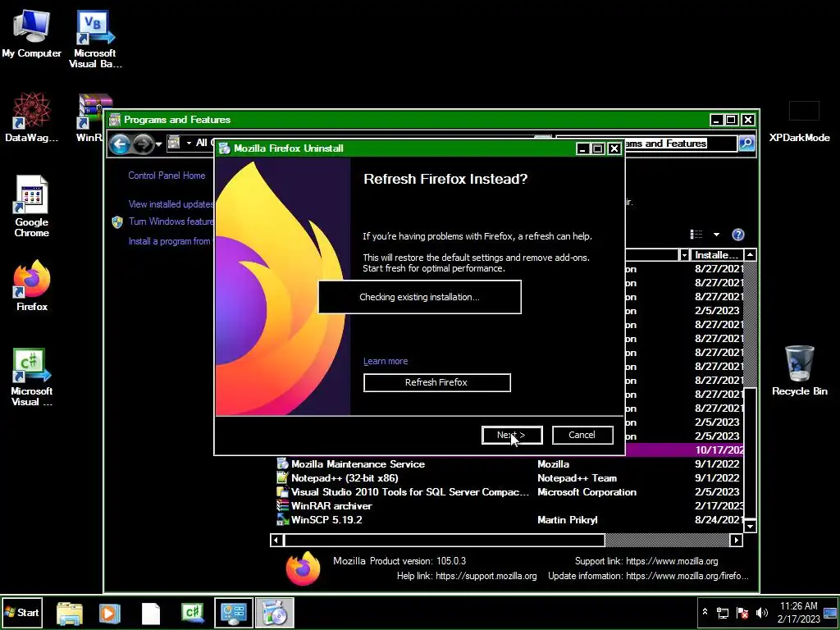Screen dimensions: 840x630
Task: Open Control Panel Home link
Action: [167, 176]
